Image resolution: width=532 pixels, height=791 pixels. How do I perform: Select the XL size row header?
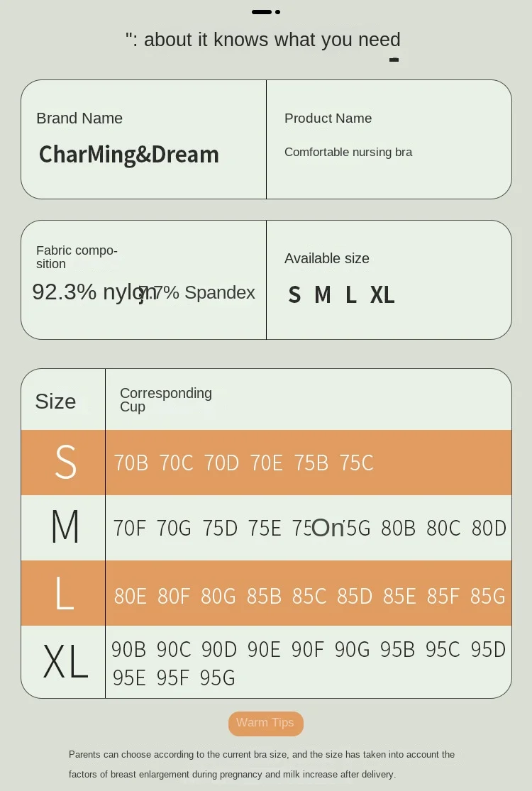point(64,662)
